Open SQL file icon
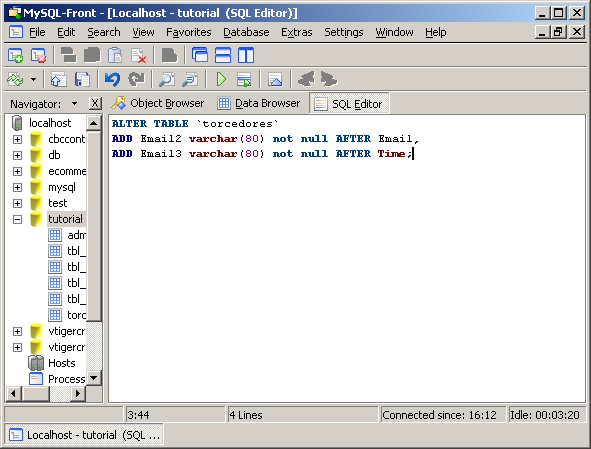Screen dimensions: 591x449 point(58,80)
